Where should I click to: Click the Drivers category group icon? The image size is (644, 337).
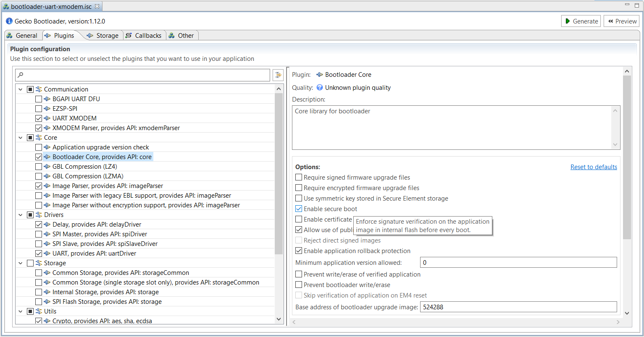pyautogui.click(x=39, y=215)
